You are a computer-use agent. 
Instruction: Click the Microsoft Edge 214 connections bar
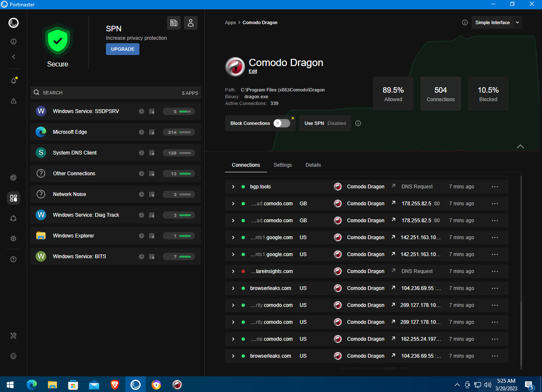(179, 132)
